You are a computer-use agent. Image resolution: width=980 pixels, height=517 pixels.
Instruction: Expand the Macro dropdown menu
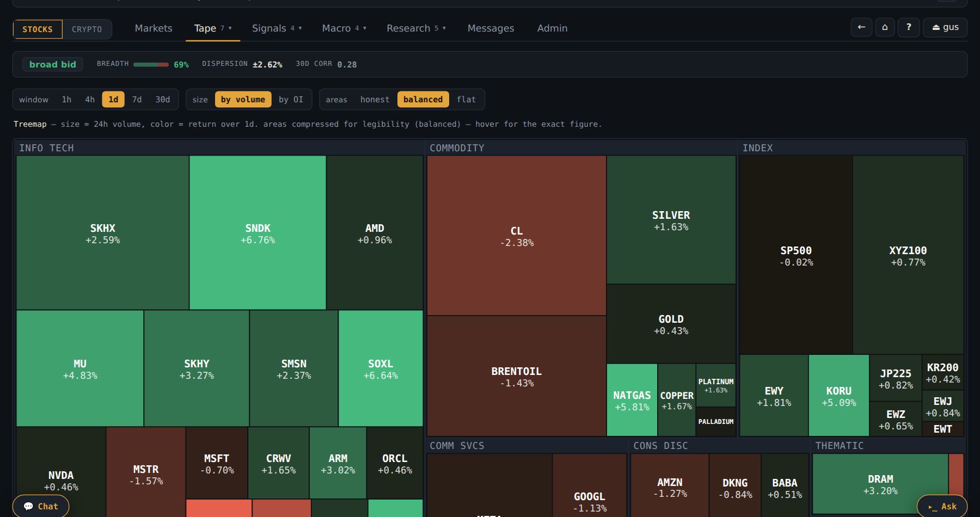pos(344,28)
